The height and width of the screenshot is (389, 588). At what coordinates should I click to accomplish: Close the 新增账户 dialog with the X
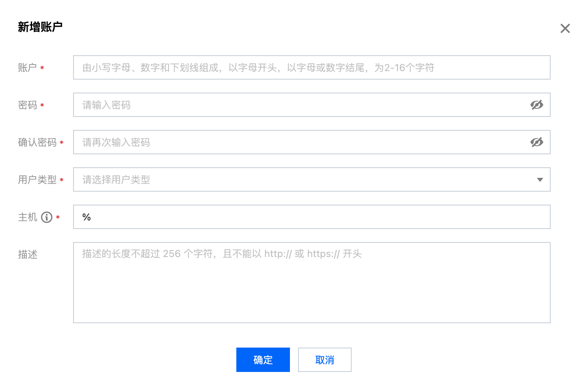pyautogui.click(x=565, y=28)
